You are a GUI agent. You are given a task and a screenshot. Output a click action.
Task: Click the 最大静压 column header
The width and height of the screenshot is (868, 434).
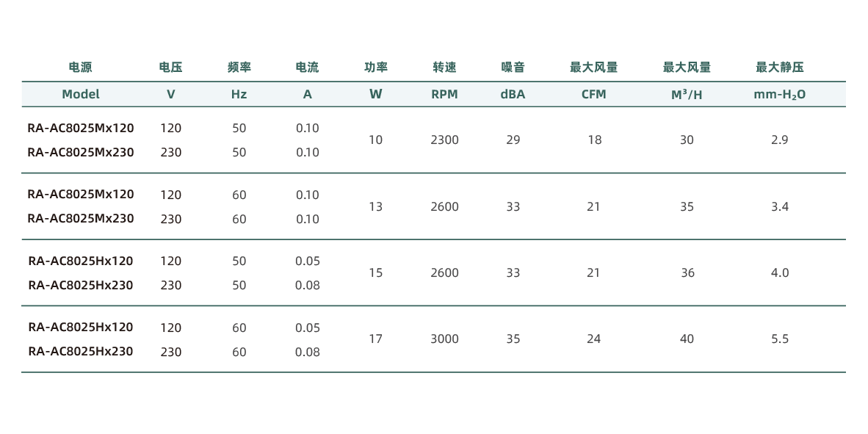coord(779,68)
